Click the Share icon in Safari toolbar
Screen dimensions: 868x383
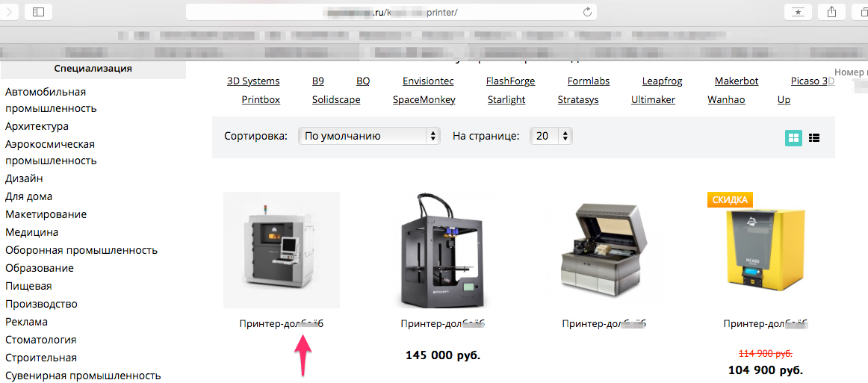(x=831, y=12)
